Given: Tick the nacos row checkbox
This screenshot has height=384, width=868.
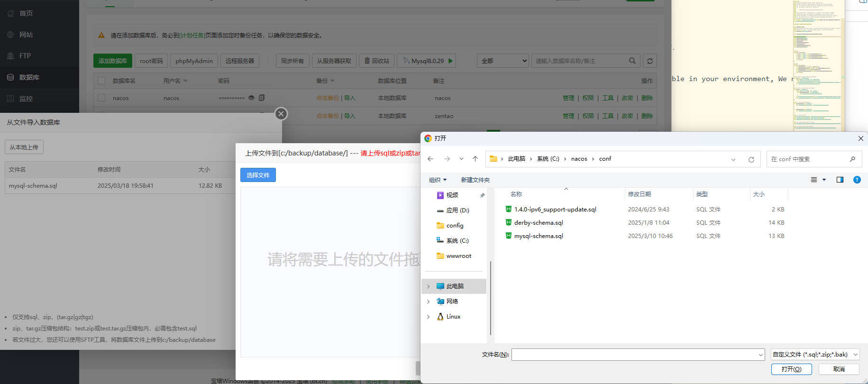Looking at the screenshot, I should tap(101, 98).
